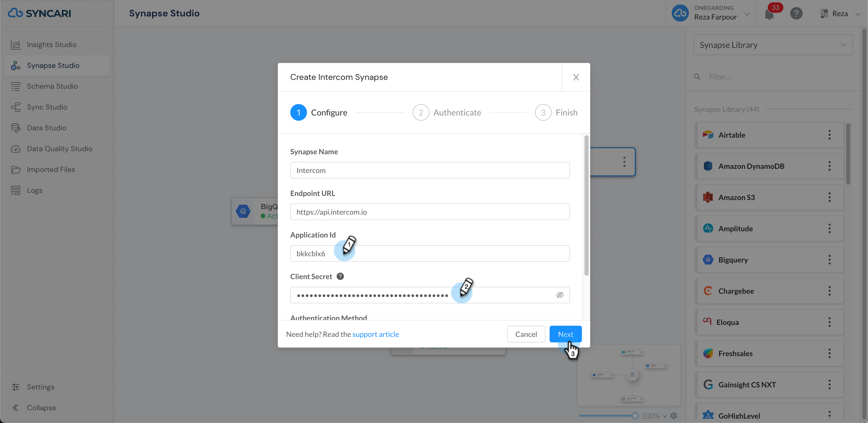Toggle Client Secret visibility eye icon
This screenshot has width=868, height=423.
(560, 295)
